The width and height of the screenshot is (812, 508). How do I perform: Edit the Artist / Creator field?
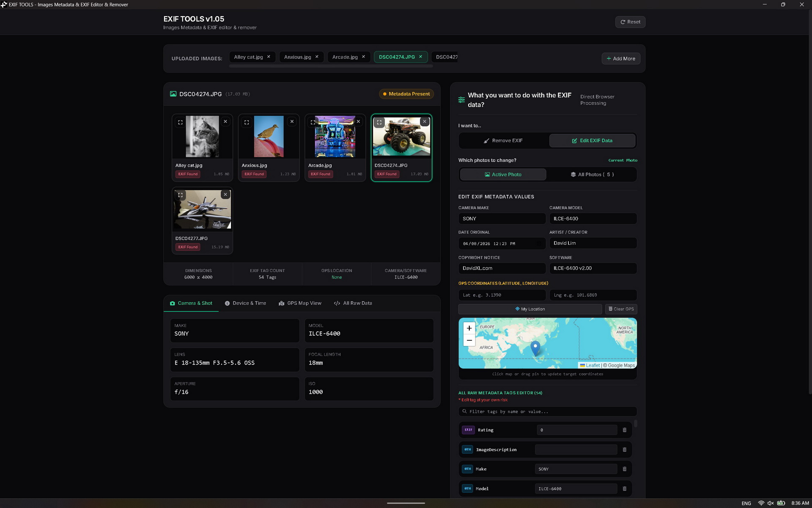[593, 243]
